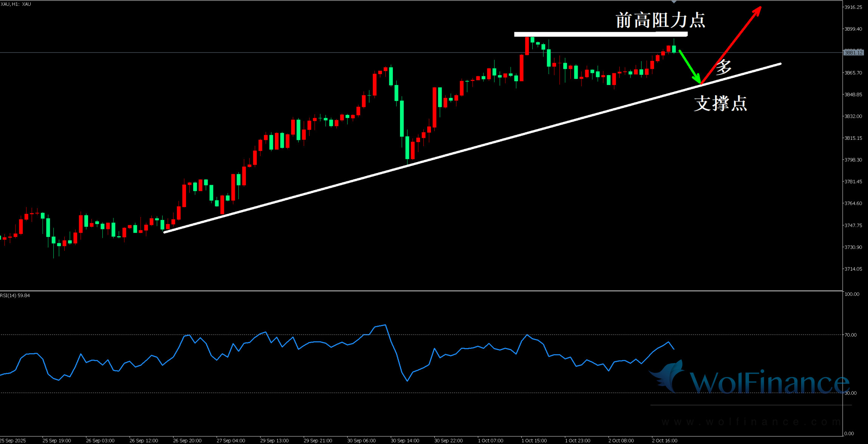Click the RSI 70.00 level label
The width and height of the screenshot is (868, 444).
(850, 335)
